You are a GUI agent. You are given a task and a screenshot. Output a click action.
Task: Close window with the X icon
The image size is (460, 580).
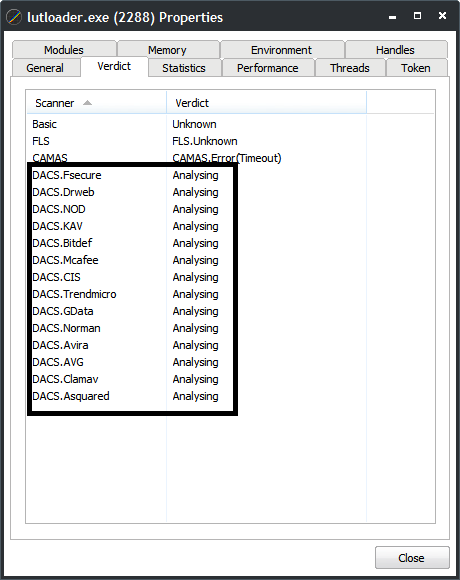(442, 16)
